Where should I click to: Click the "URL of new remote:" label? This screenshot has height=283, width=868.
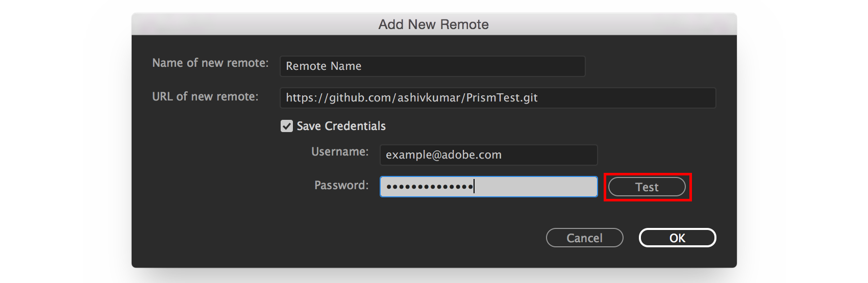tap(205, 96)
